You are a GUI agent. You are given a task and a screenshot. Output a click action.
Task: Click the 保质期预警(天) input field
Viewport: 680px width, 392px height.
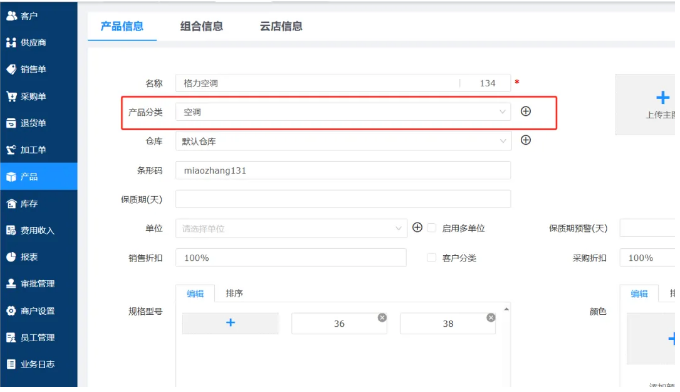[x=647, y=228]
